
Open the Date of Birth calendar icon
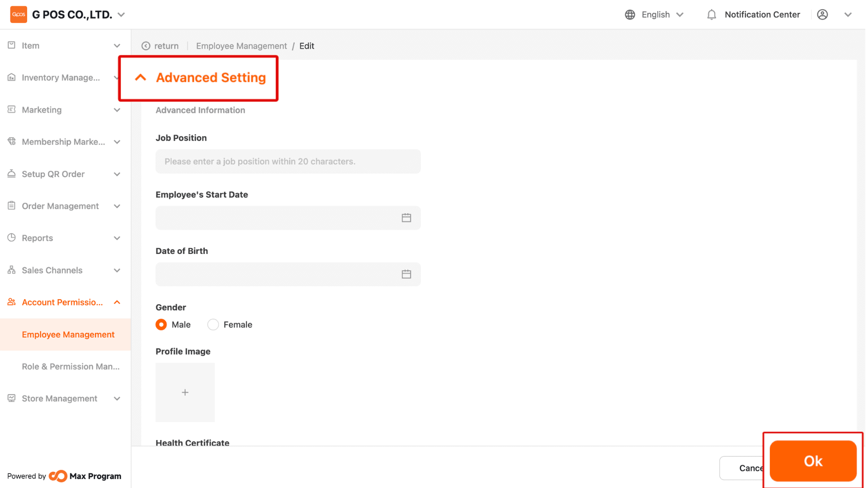(x=407, y=275)
